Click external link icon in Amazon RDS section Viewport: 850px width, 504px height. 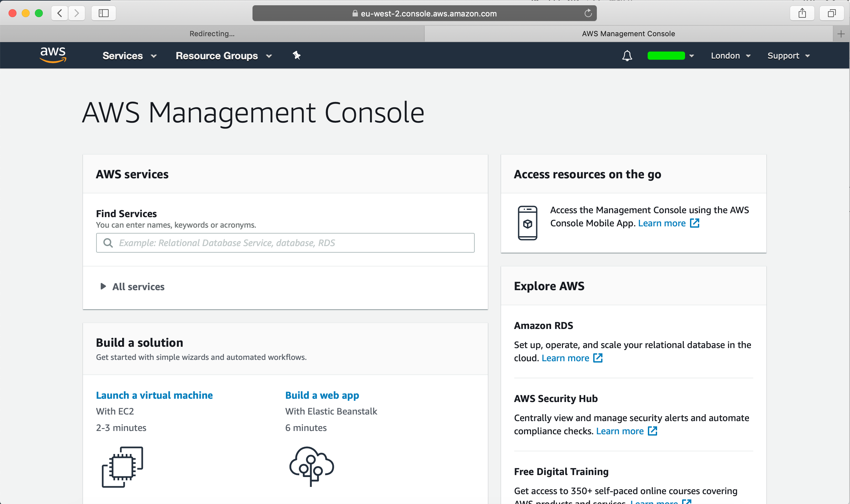[598, 358]
